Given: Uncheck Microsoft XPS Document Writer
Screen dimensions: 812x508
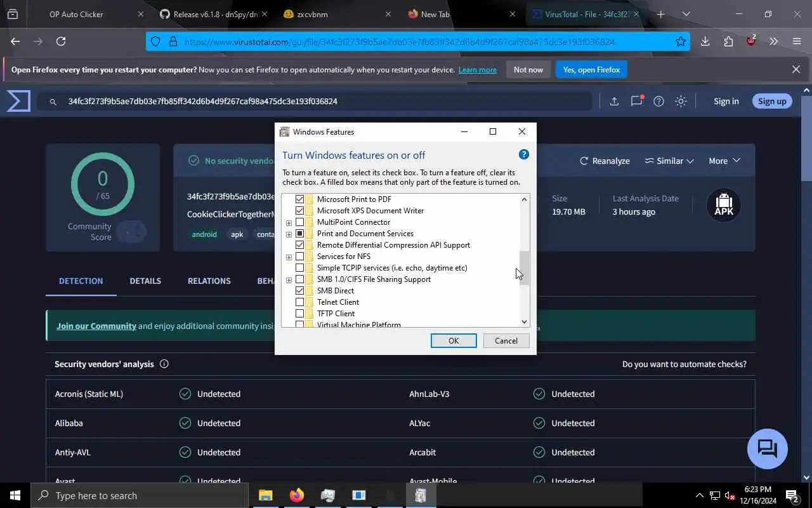Looking at the screenshot, I should [300, 211].
